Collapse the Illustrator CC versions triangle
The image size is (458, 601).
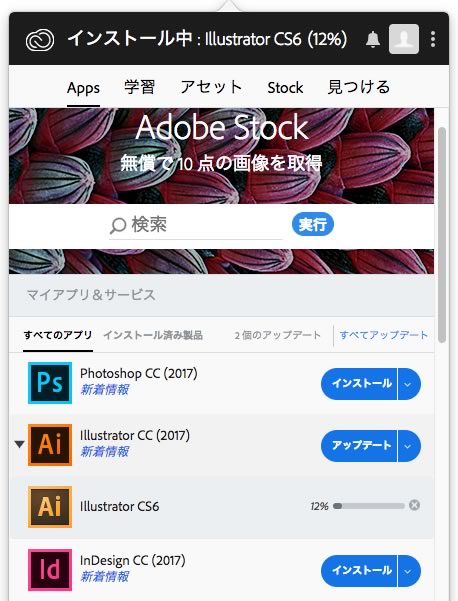19,444
